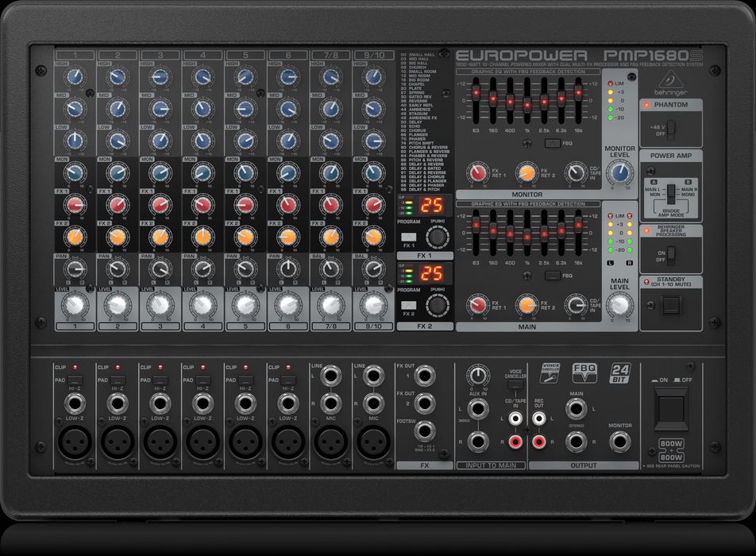Viewport: 756px width, 556px height.
Task: Click channel 1 HIGH EQ knob
Action: click(75, 77)
